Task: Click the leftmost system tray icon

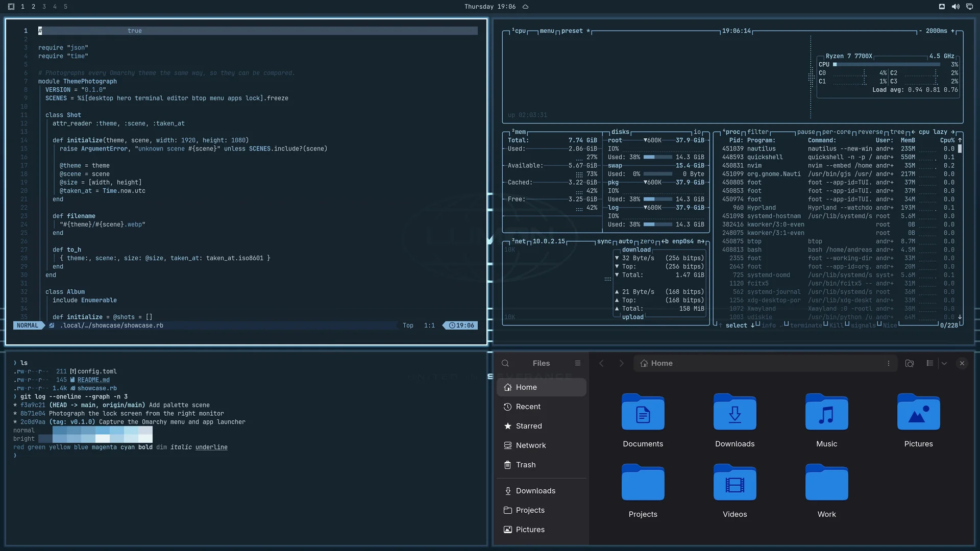Action: pyautogui.click(x=942, y=7)
